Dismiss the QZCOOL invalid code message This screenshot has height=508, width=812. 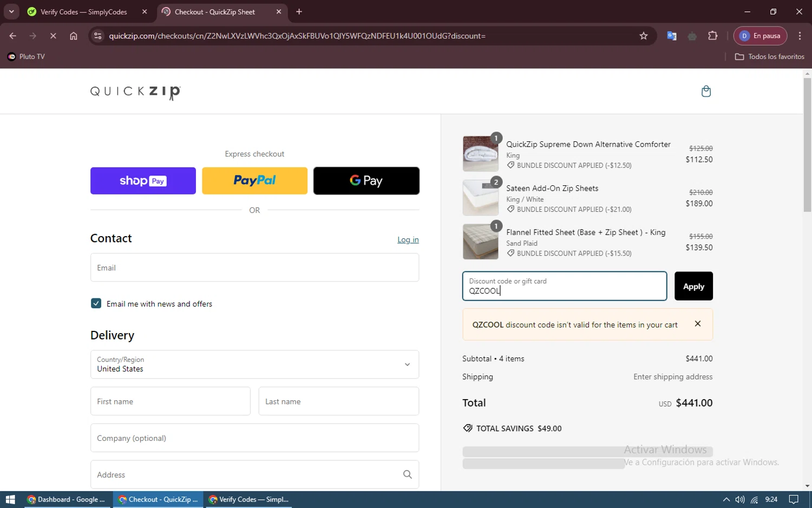point(698,324)
